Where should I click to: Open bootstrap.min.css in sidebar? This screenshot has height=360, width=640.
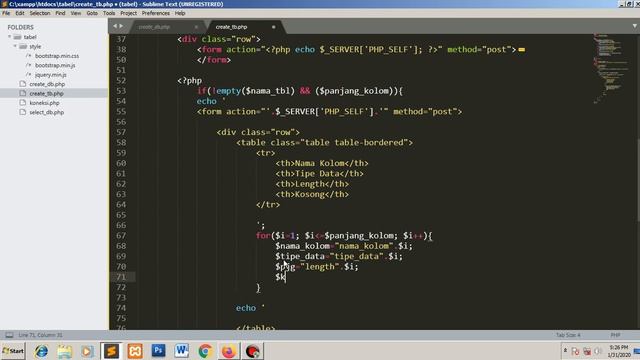click(57, 56)
